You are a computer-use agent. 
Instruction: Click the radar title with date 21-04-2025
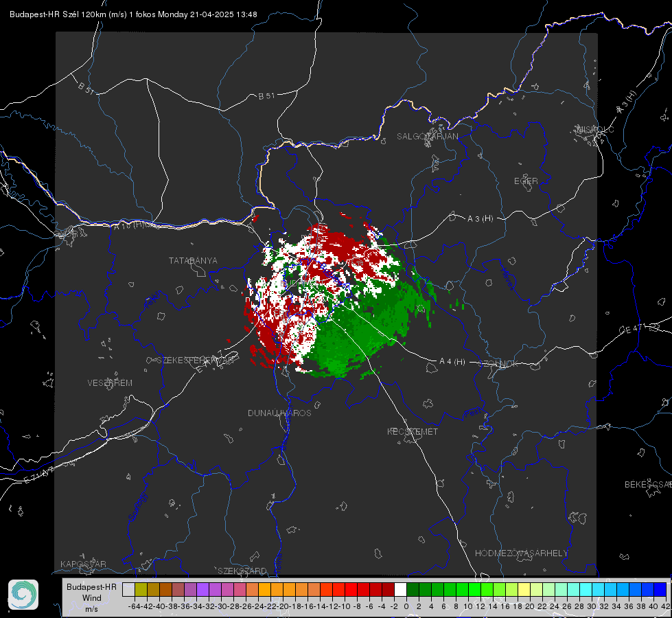click(133, 14)
